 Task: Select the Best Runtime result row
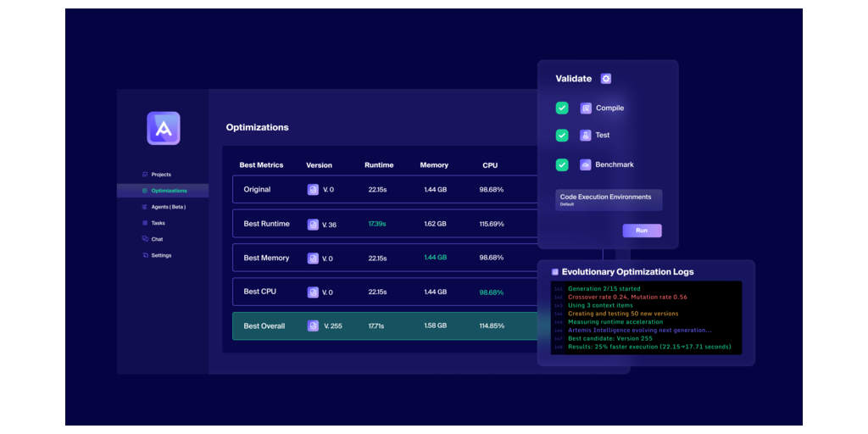point(384,224)
